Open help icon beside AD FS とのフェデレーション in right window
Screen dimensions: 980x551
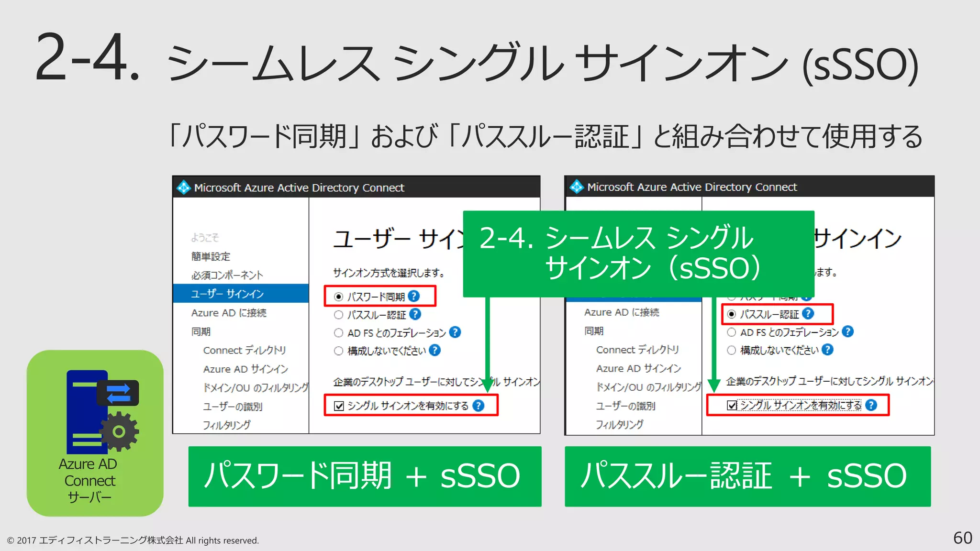click(x=848, y=331)
